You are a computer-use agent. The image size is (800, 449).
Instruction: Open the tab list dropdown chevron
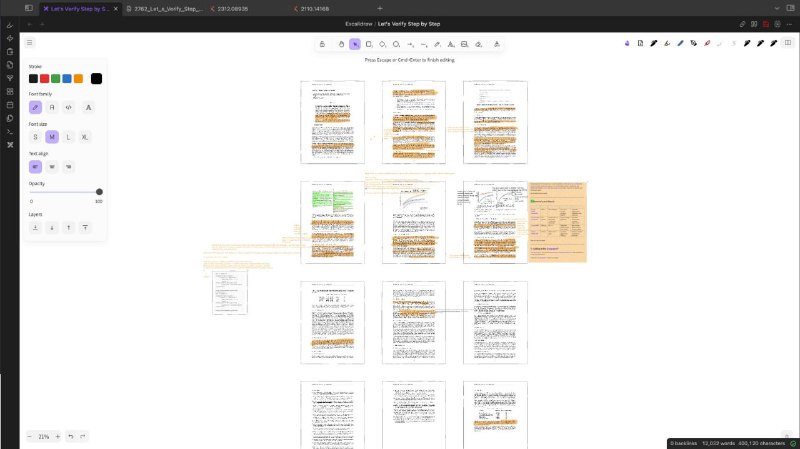coord(774,8)
